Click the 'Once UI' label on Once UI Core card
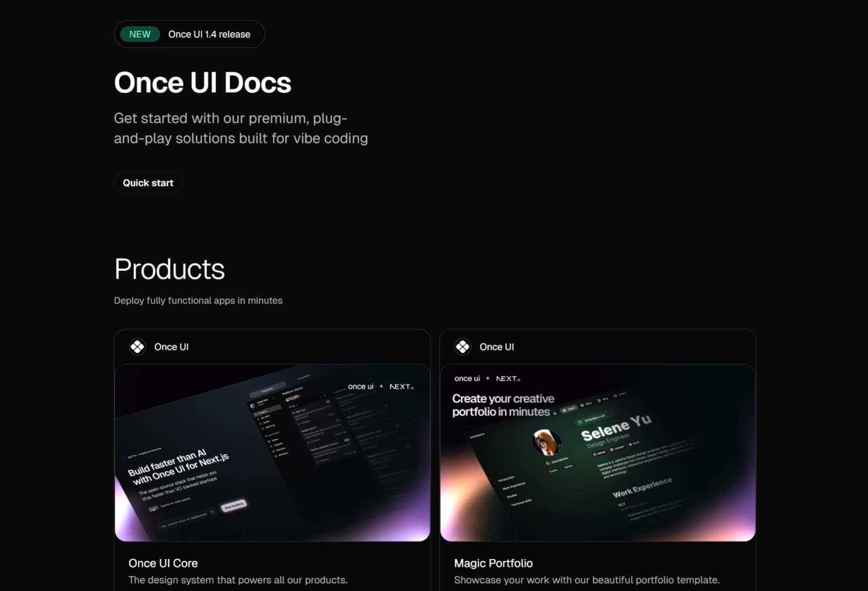The height and width of the screenshot is (591, 868). [x=171, y=347]
